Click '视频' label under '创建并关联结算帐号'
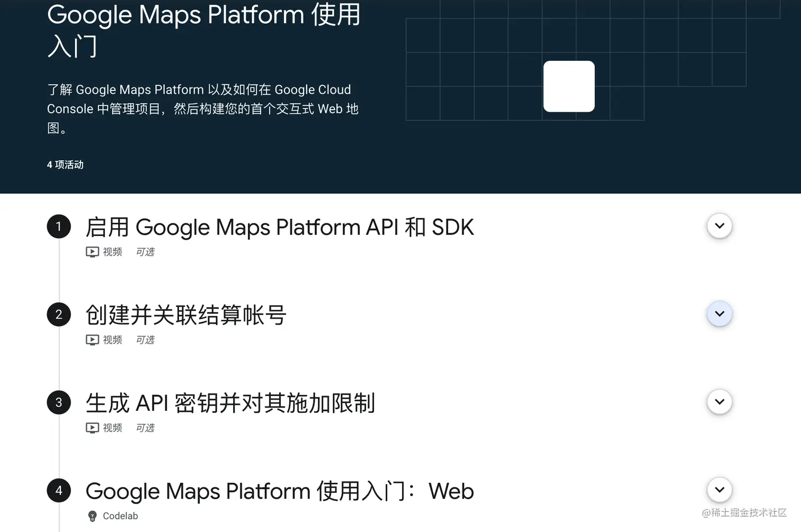The image size is (801, 532). (112, 340)
